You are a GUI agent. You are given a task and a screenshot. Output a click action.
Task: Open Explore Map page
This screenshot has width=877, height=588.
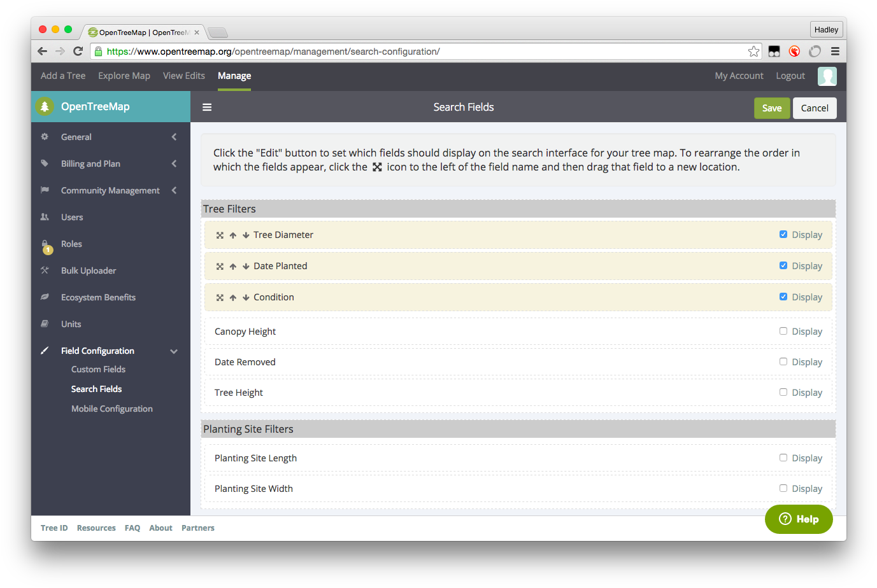(x=124, y=76)
